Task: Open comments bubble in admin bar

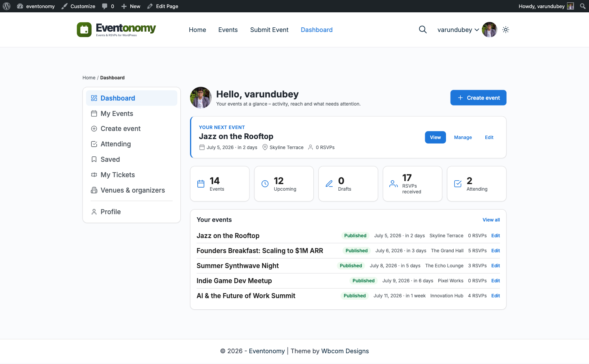Action: click(108, 6)
